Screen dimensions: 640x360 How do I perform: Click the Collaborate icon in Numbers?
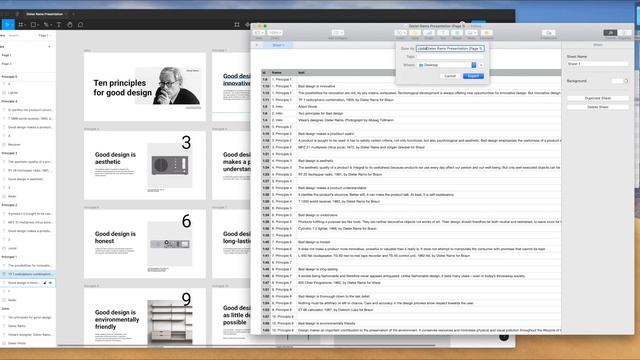click(549, 33)
